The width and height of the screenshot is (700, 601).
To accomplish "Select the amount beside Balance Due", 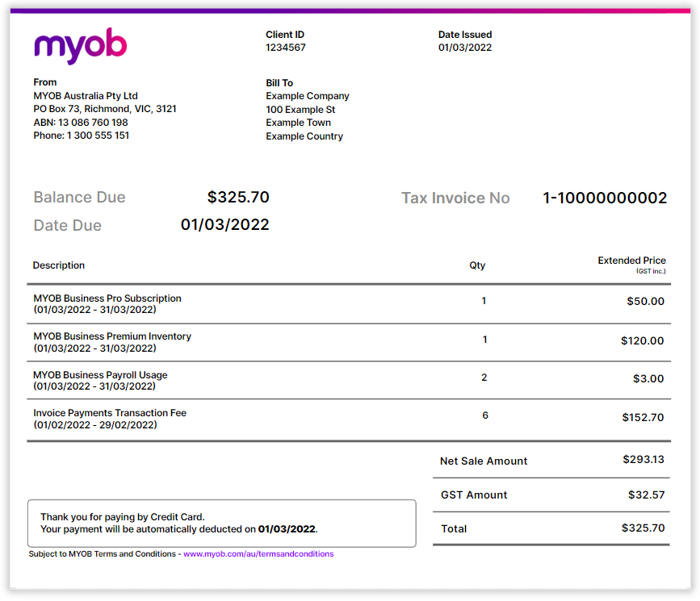I will pos(238,198).
